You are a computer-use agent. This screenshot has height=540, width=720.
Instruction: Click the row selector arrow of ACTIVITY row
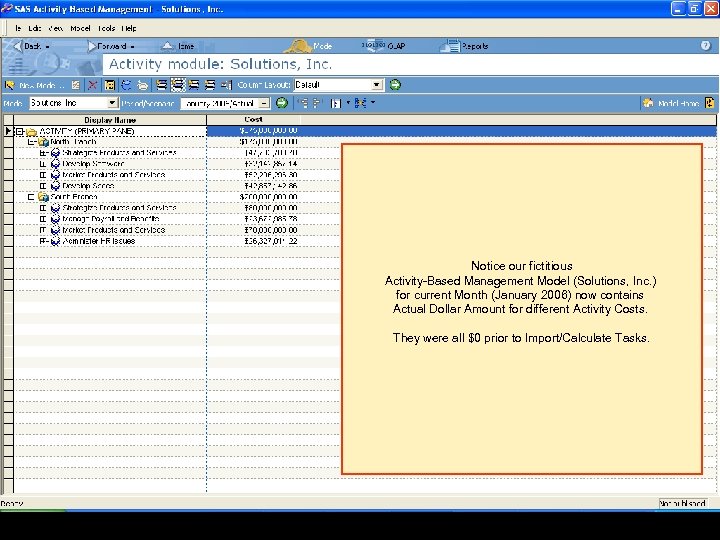coord(8,131)
